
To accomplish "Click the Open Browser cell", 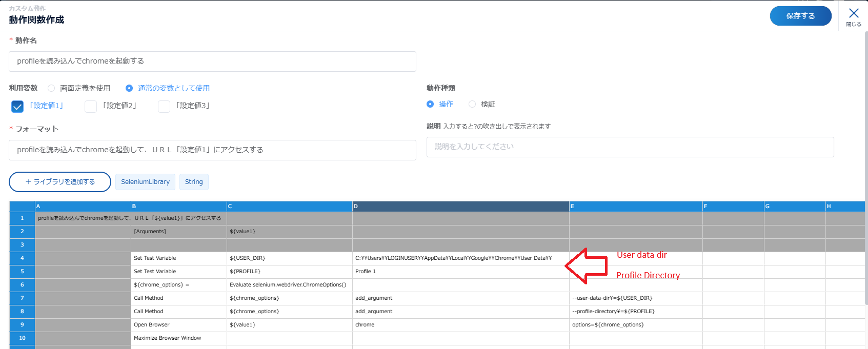I will pos(178,325).
